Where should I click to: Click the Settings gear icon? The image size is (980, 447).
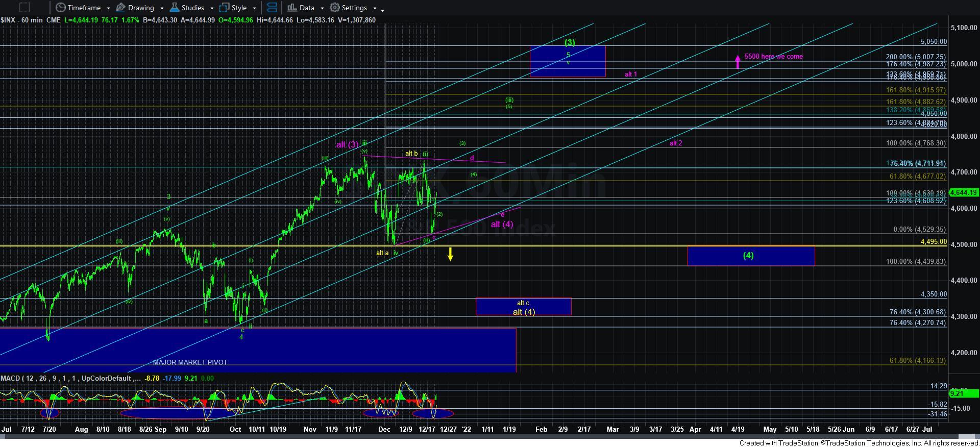tap(335, 8)
